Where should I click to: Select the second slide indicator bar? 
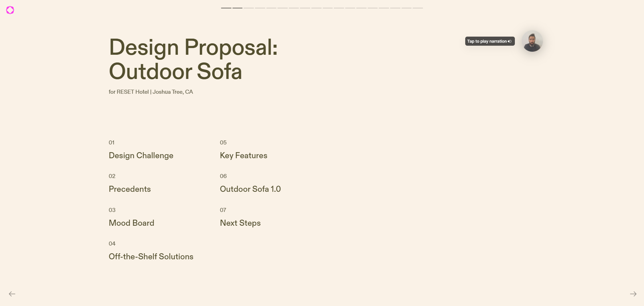click(237, 7)
